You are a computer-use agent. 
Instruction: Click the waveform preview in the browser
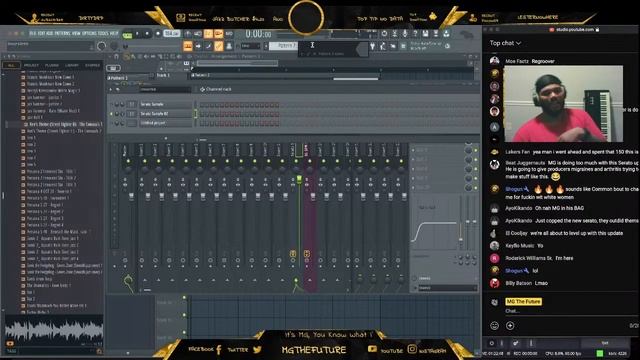pos(53,330)
